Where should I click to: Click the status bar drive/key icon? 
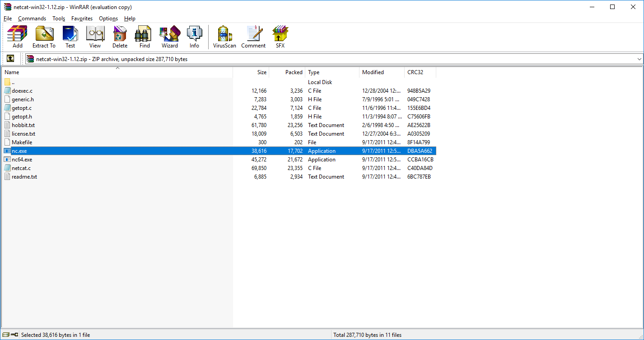pos(9,335)
